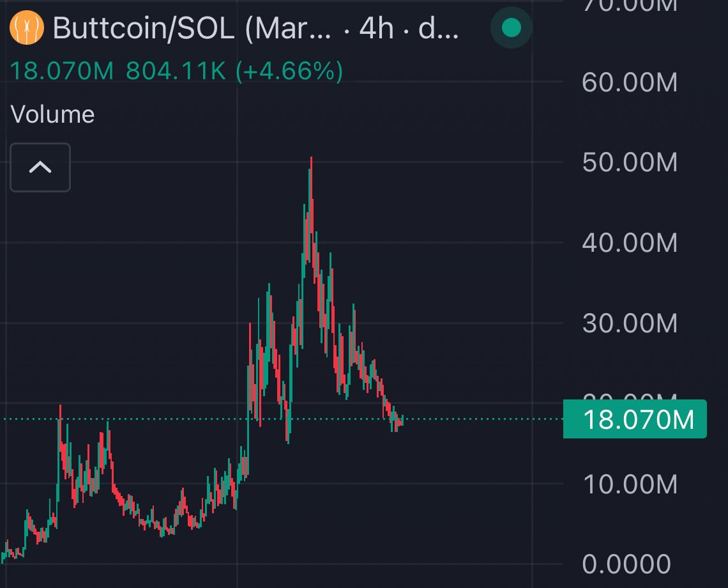Click the 60.00M price axis label
Image resolution: width=728 pixels, height=588 pixels.
tap(630, 82)
